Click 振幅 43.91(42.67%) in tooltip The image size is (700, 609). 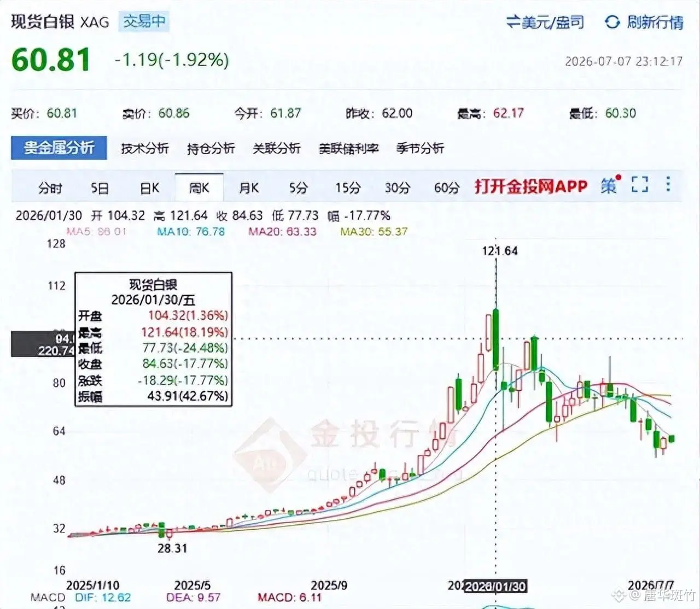pyautogui.click(x=153, y=396)
